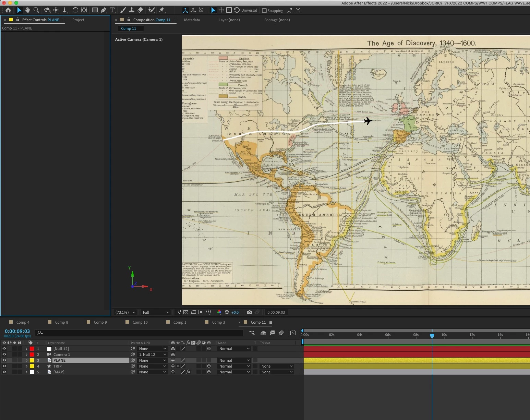530x420 pixels.
Task: Toggle the lock on the Effect Controls panel
Action: tap(18, 20)
